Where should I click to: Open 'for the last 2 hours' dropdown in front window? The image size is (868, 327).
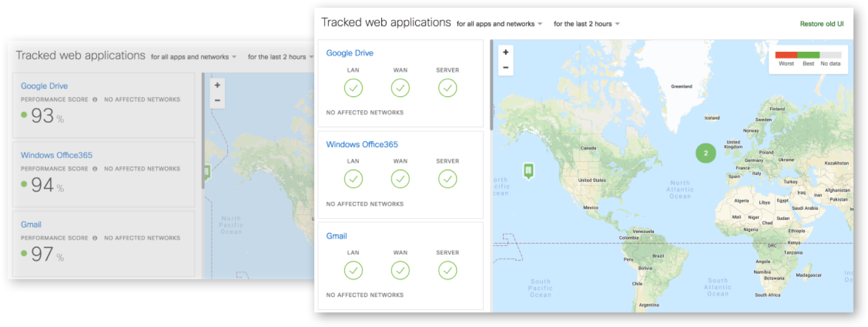[586, 24]
